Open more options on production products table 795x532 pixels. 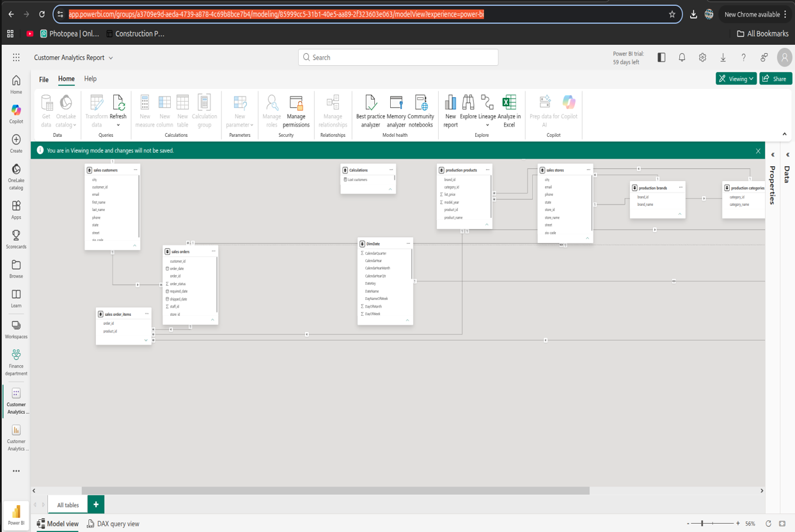click(487, 170)
